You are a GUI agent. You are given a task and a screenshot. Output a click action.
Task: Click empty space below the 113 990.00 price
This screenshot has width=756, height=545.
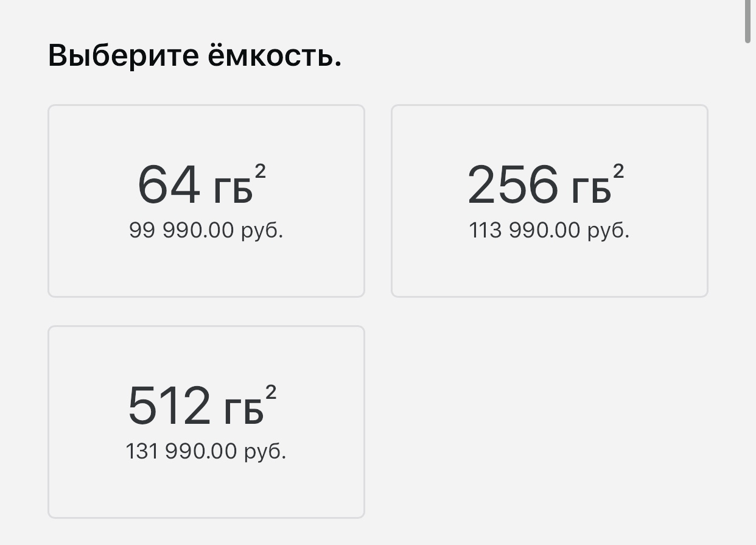click(549, 268)
